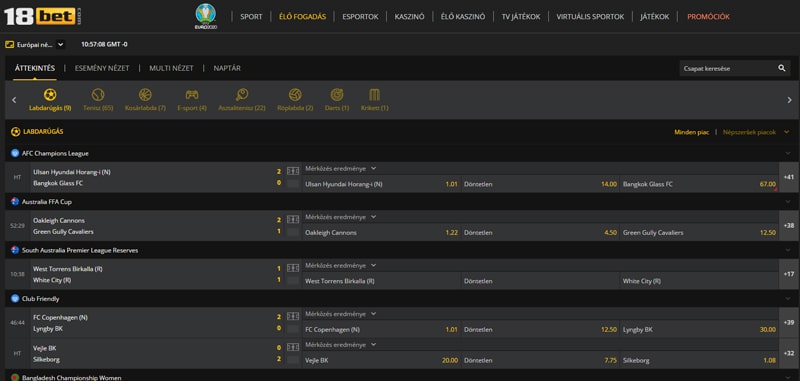800x381 pixels.
Task: Open the Darts category icon
Action: click(337, 95)
